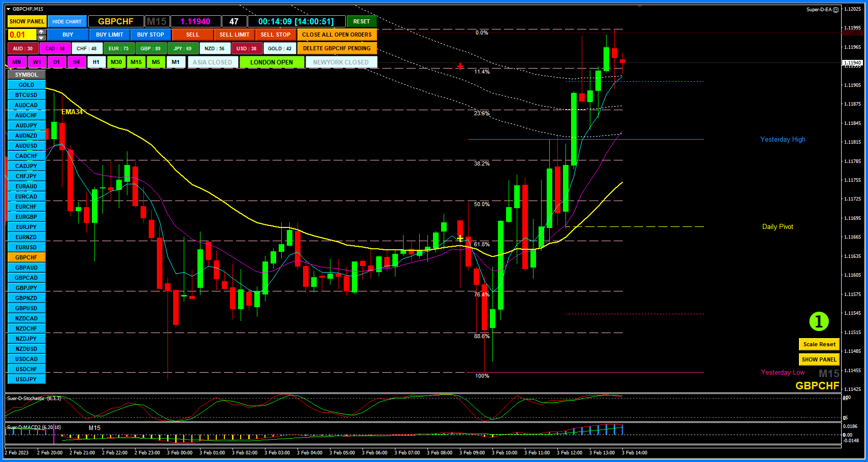Toggle the yellow SHOW PANEL button at top
Viewport: 868px width, 462px height.
point(27,21)
